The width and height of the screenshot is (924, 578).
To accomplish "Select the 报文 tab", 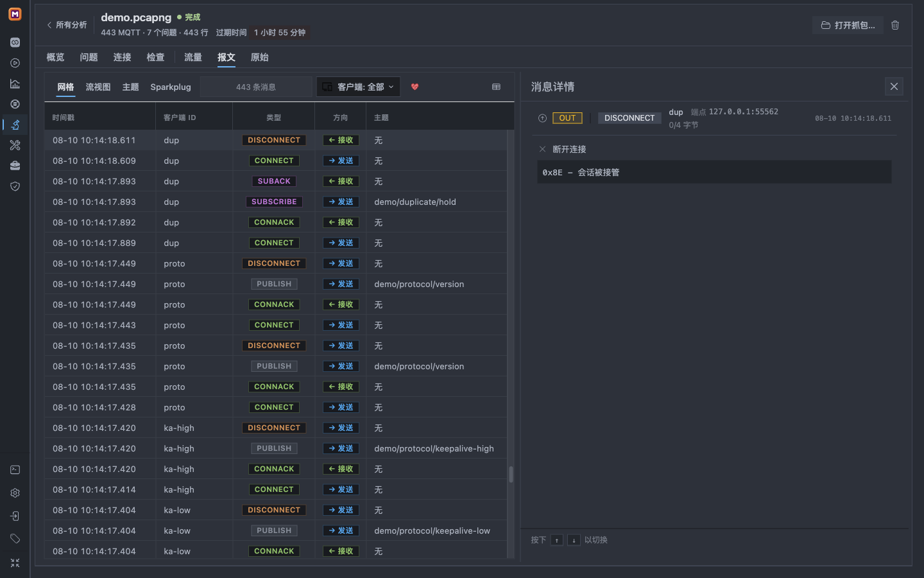I will tap(227, 57).
